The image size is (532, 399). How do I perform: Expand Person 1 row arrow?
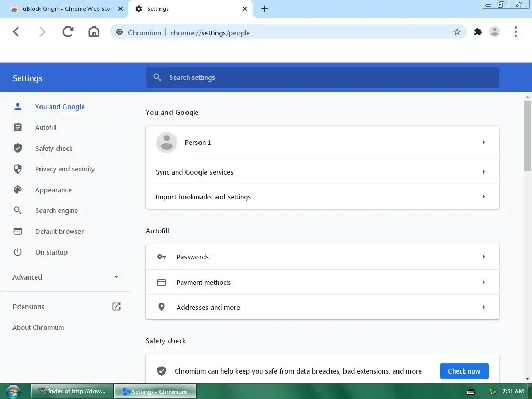tap(484, 142)
